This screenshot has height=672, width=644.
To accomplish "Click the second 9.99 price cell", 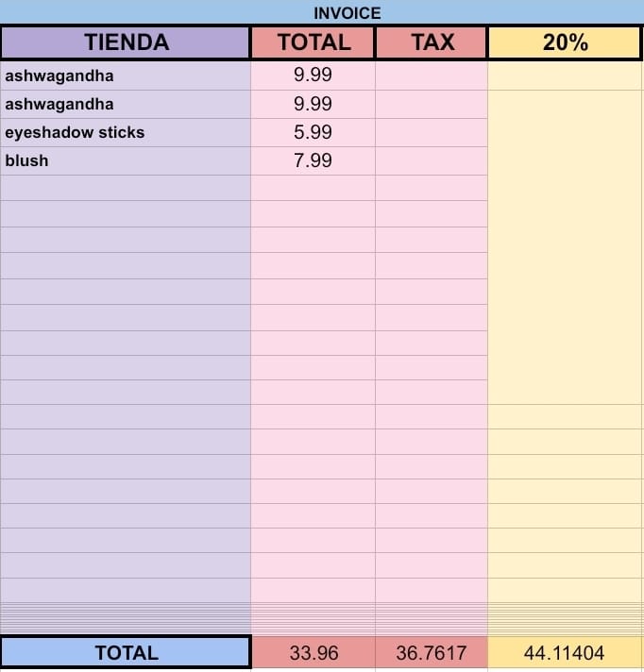I will coord(313,104).
